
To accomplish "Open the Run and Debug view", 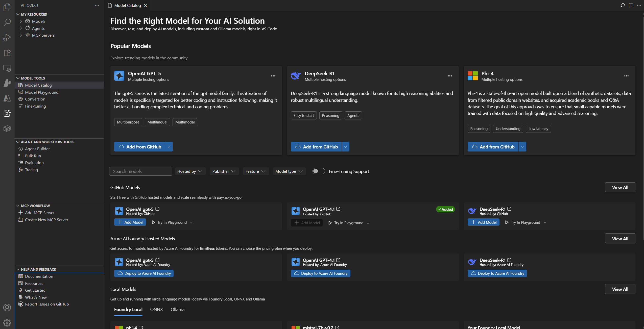I will [x=7, y=37].
